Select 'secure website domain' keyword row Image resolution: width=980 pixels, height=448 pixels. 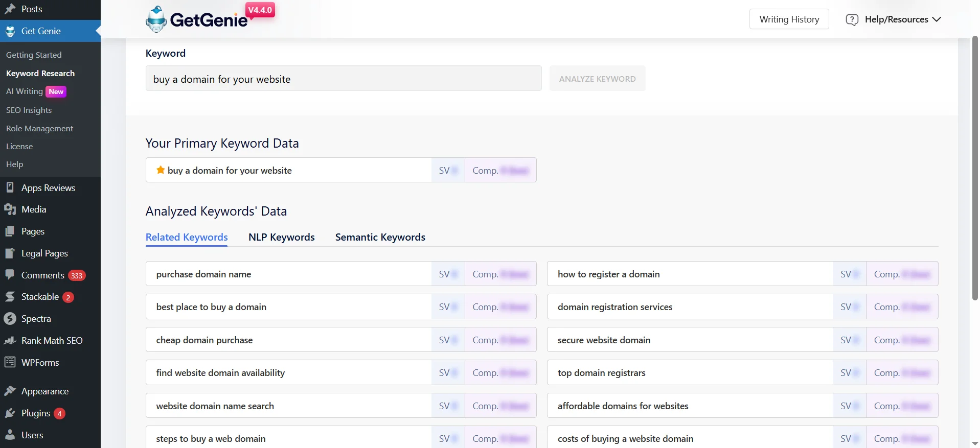(743, 340)
